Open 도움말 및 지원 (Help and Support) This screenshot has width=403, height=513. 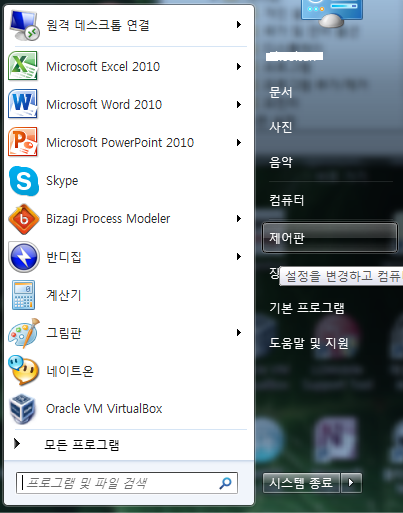tap(309, 343)
